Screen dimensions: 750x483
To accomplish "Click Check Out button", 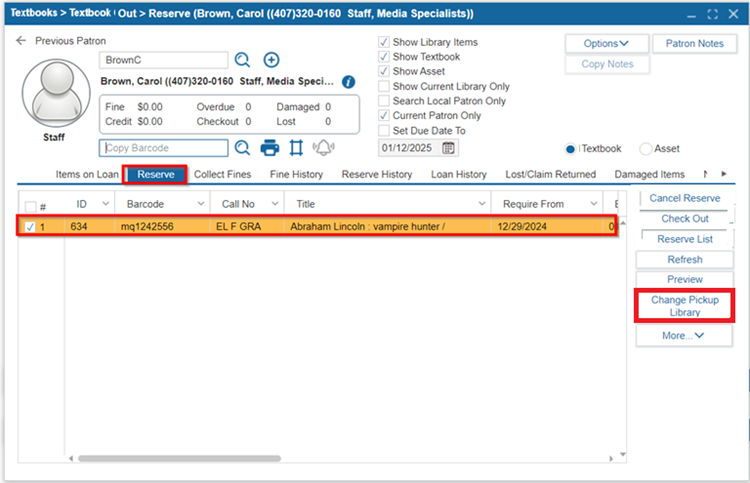I will (684, 219).
